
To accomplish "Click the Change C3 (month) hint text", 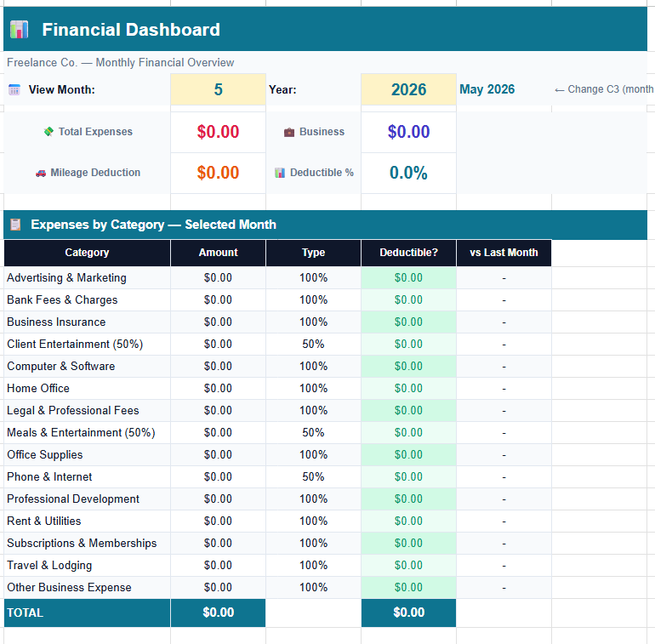I will (x=604, y=89).
